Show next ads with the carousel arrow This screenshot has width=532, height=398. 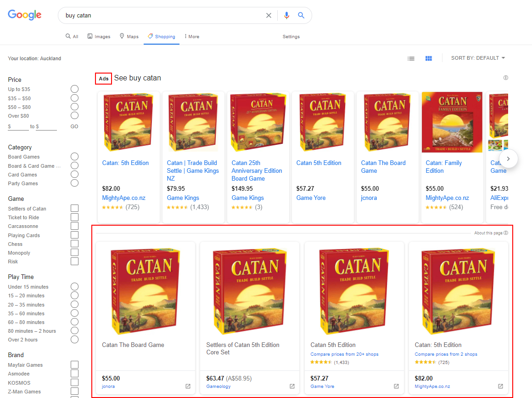point(508,159)
